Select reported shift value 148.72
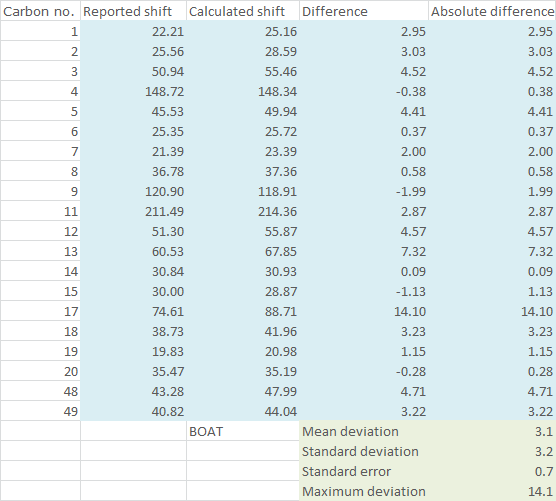The width and height of the screenshot is (556, 501). tap(133, 91)
